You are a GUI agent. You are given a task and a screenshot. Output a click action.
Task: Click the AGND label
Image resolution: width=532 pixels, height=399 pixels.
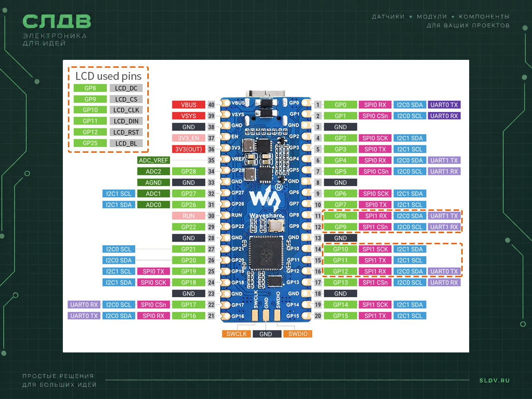(153, 183)
